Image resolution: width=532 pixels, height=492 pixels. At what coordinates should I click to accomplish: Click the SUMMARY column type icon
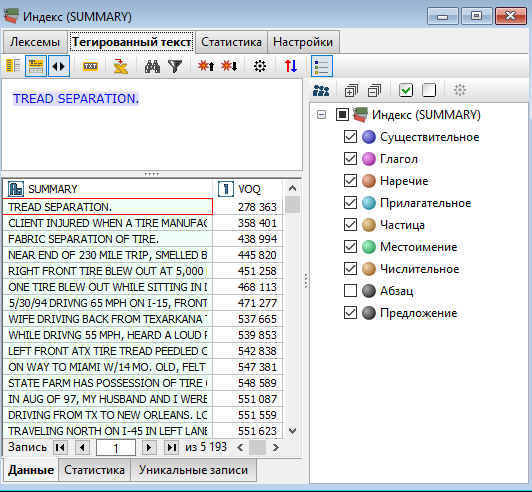[16, 189]
